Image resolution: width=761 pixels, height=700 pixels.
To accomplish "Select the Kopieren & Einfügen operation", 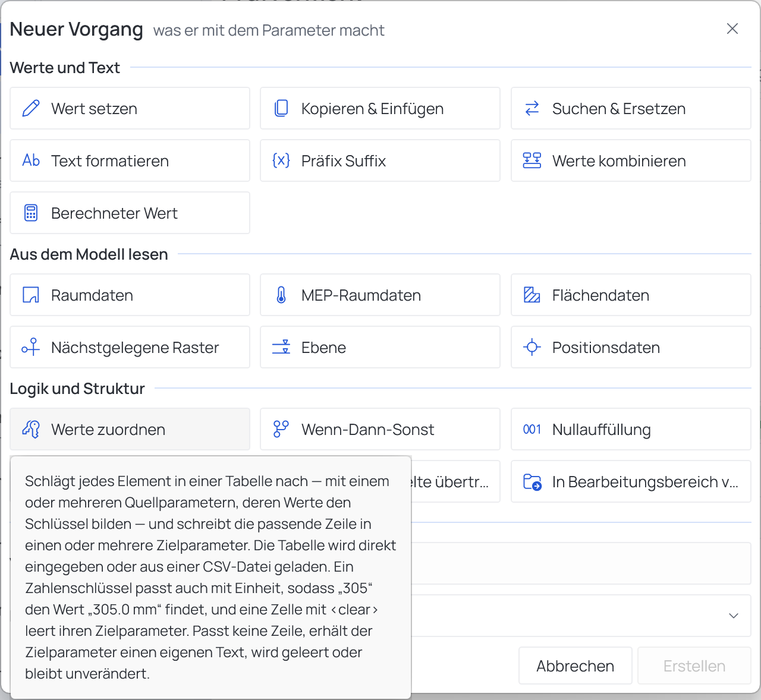I will [380, 108].
